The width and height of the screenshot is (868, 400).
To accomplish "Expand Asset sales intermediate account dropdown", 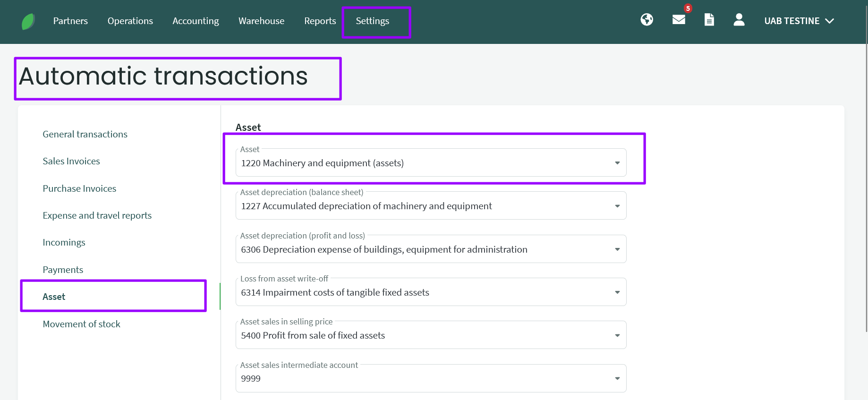I will coord(430,378).
